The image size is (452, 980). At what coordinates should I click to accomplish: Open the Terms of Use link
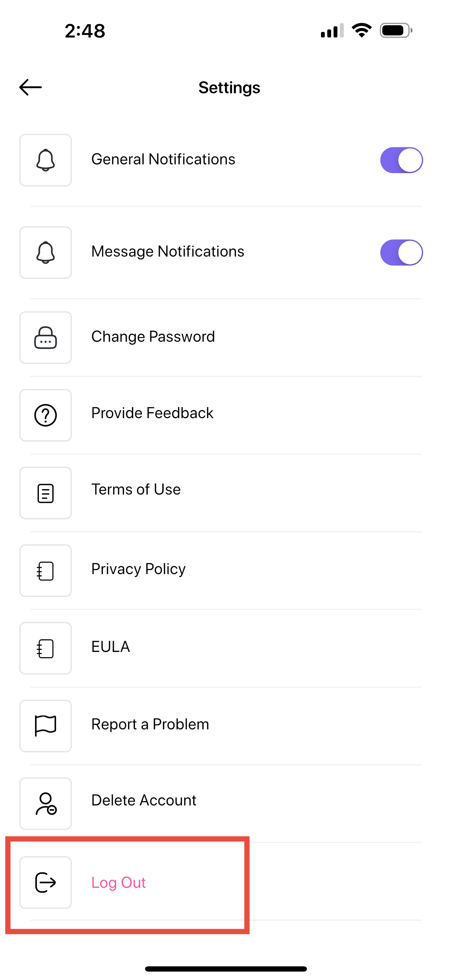point(226,493)
